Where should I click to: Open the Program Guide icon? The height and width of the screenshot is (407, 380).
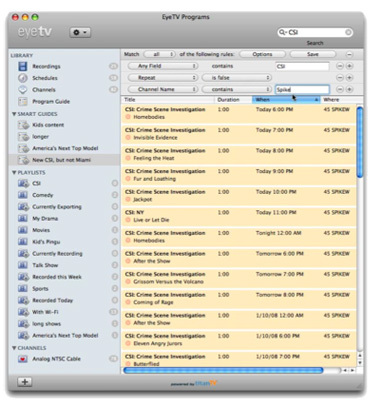point(23,101)
